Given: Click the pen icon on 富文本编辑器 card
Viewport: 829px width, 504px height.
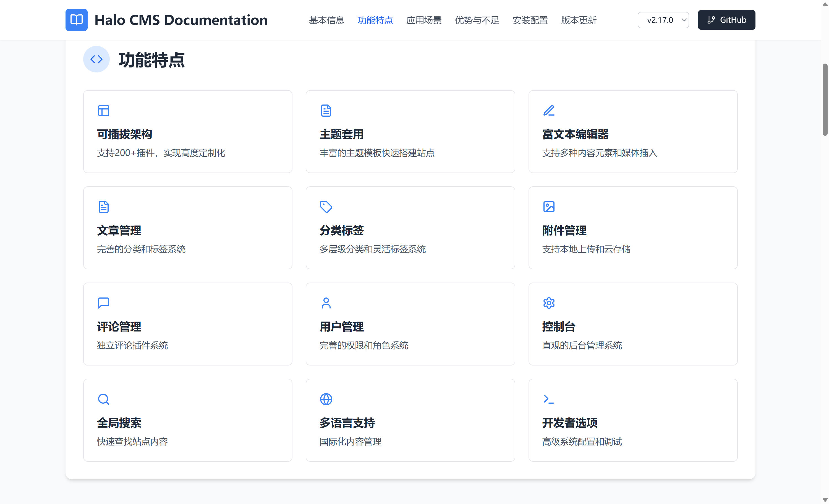Looking at the screenshot, I should click(549, 110).
